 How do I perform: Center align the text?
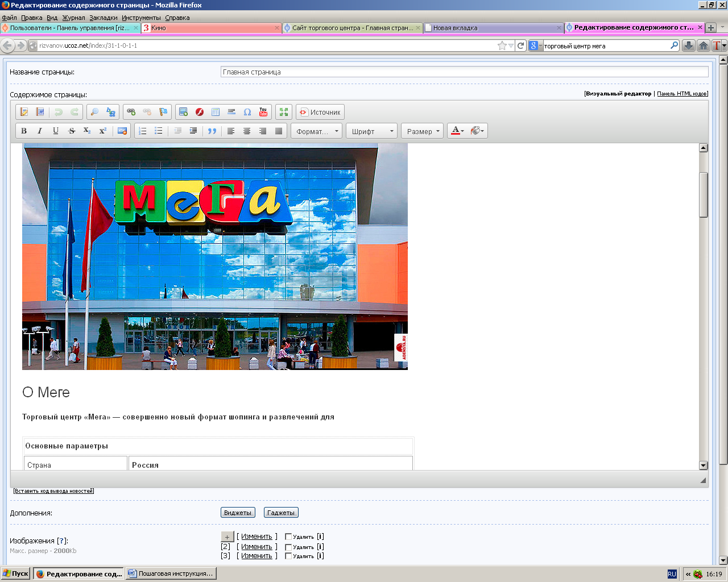pyautogui.click(x=247, y=131)
